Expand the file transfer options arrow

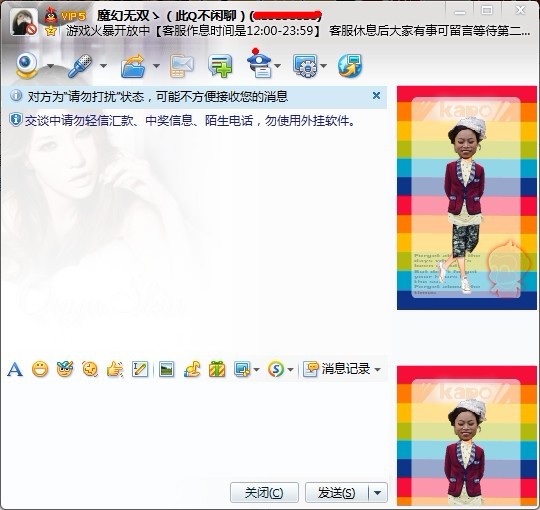point(156,66)
